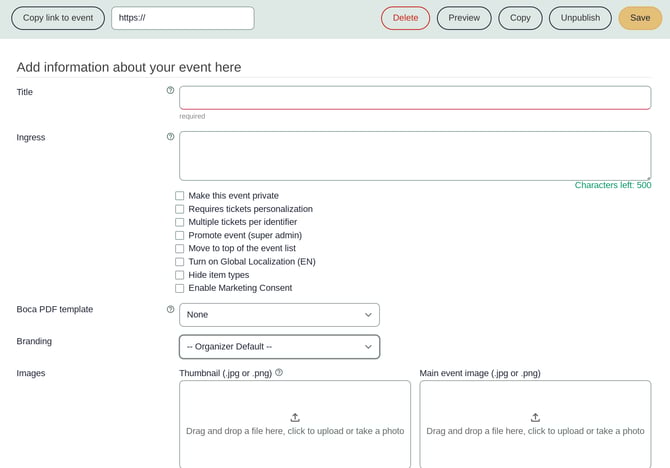Click help icon beside Boca PDF template
Image resolution: width=670 pixels, height=468 pixels.
170,309
